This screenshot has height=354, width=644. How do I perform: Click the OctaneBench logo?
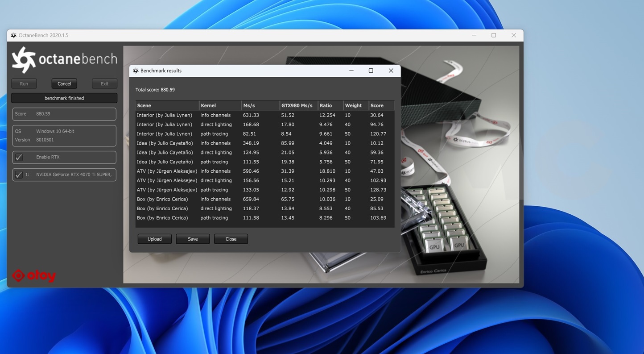pyautogui.click(x=64, y=58)
